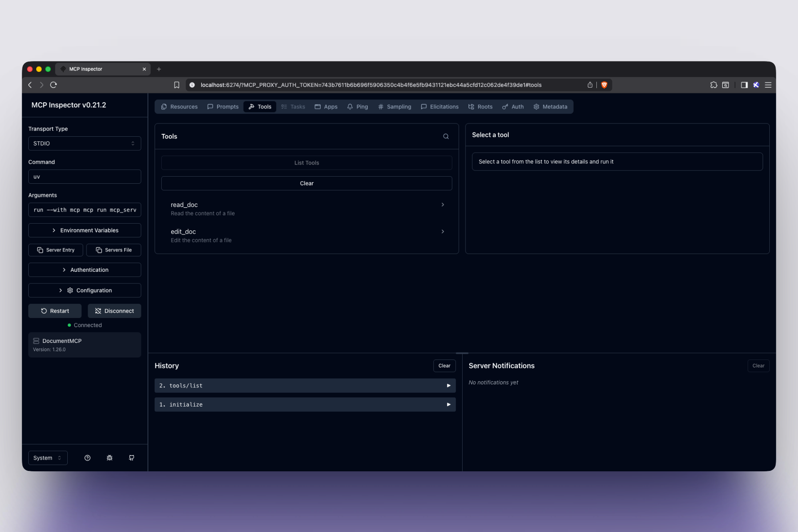The height and width of the screenshot is (532, 798).
Task: Open the Resources tab
Action: click(179, 107)
